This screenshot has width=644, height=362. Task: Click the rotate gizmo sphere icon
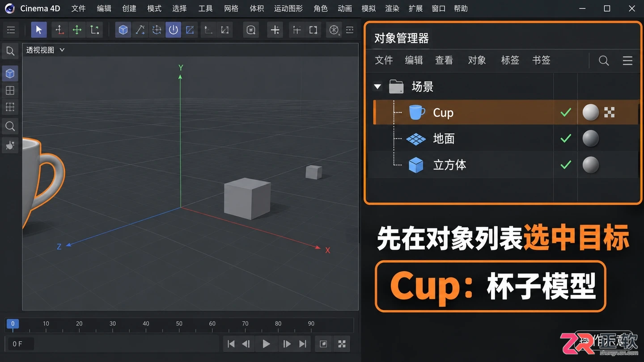tap(157, 30)
